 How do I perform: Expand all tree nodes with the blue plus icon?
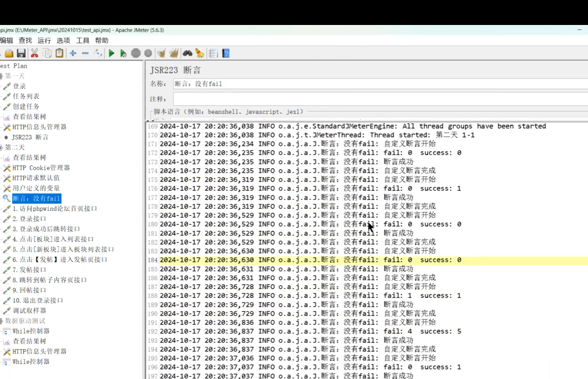click(73, 53)
